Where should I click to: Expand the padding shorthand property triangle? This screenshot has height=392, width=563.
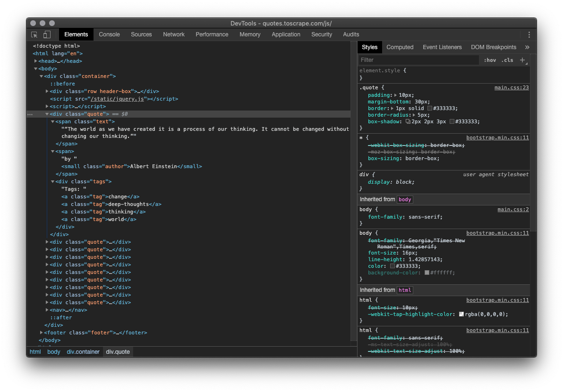[x=396, y=95]
